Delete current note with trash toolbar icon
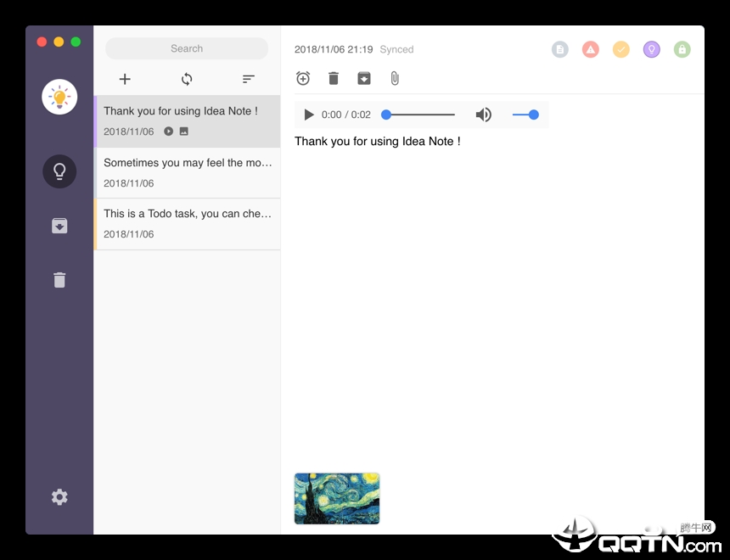730x560 pixels. tap(334, 78)
